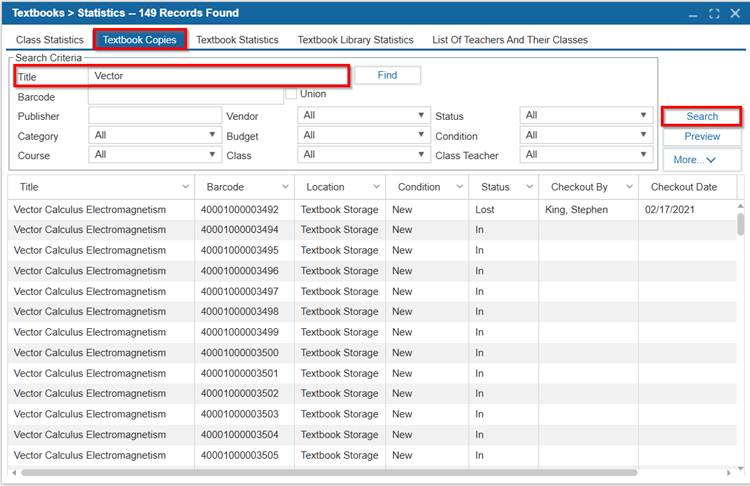Image resolution: width=750 pixels, height=486 pixels.
Task: Open the Class Statistics tab
Action: pyautogui.click(x=50, y=40)
